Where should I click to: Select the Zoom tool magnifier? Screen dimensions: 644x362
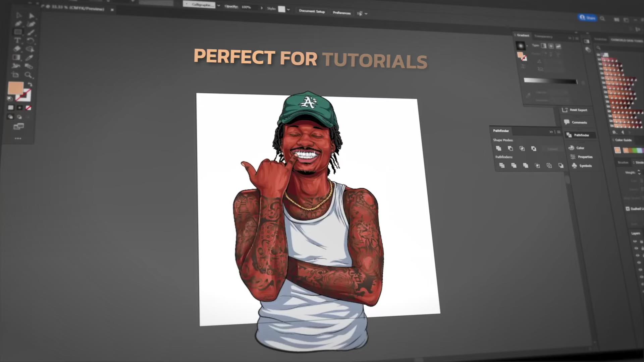[29, 75]
